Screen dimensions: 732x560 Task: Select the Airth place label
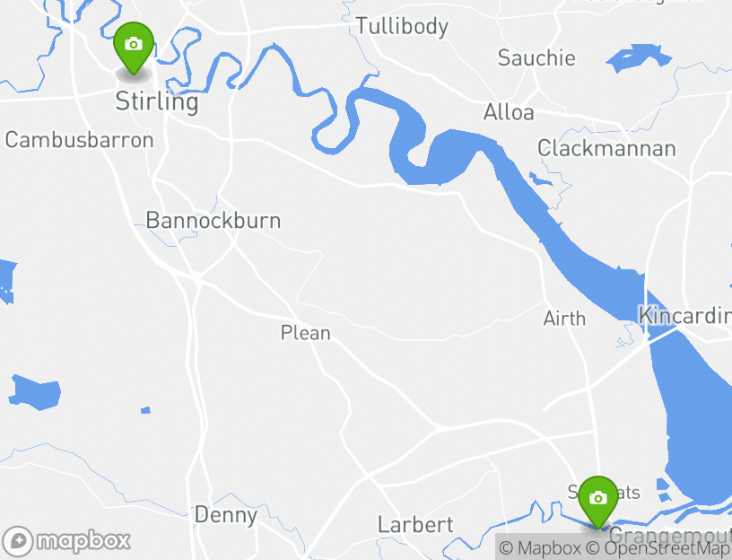(564, 319)
